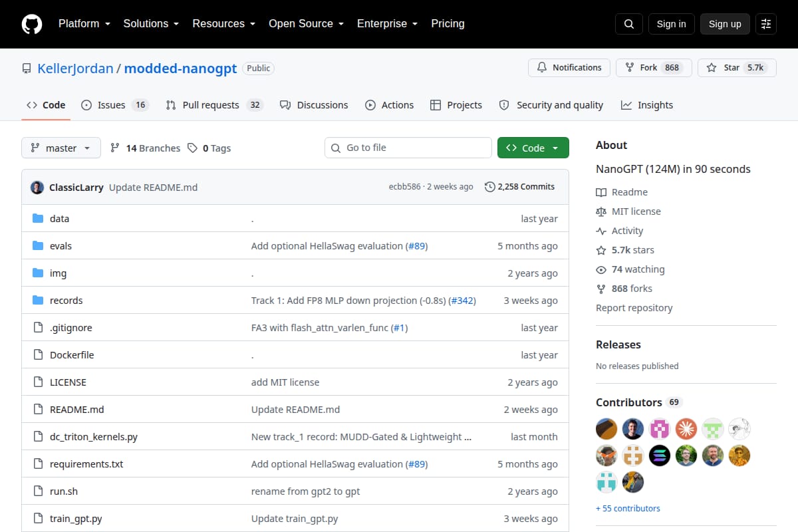Open the README.md file
Image resolution: width=798 pixels, height=532 pixels.
(77, 410)
